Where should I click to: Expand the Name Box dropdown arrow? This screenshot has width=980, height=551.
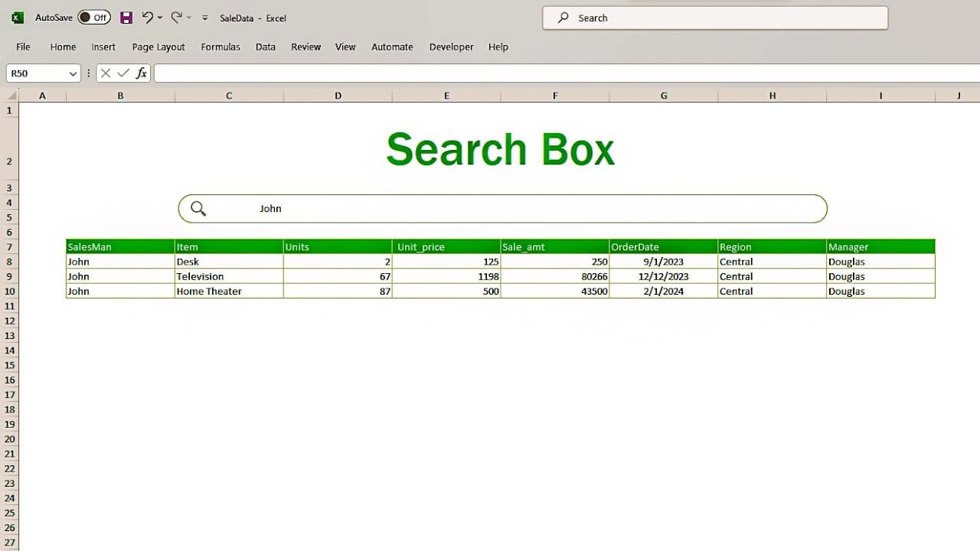(x=73, y=73)
